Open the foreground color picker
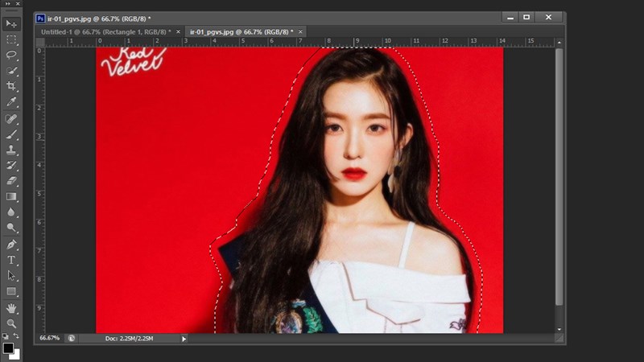Viewport: 644px width, 362px height. pyautogui.click(x=8, y=348)
